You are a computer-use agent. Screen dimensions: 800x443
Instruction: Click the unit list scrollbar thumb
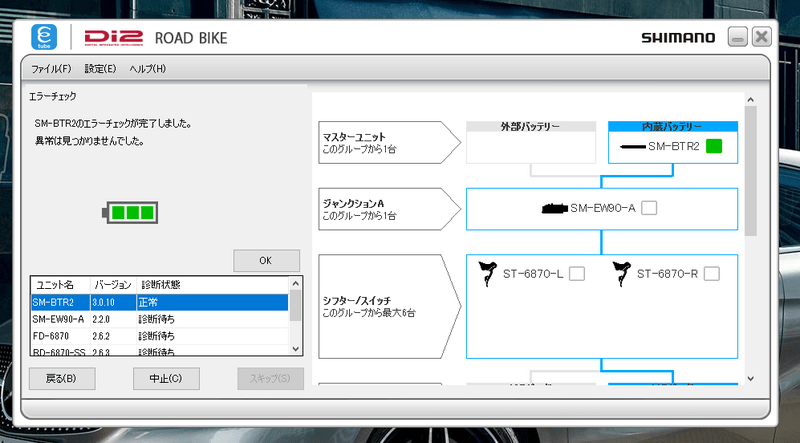295,305
